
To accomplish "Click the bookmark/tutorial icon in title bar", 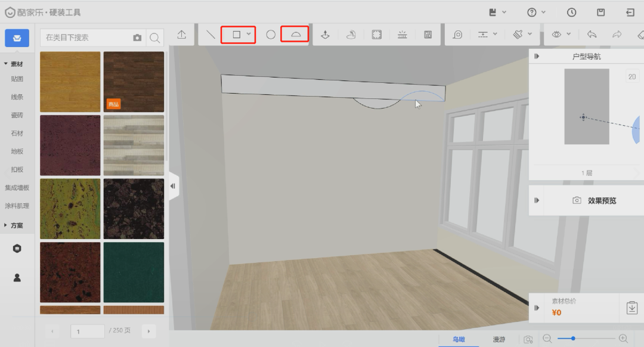I will (493, 13).
